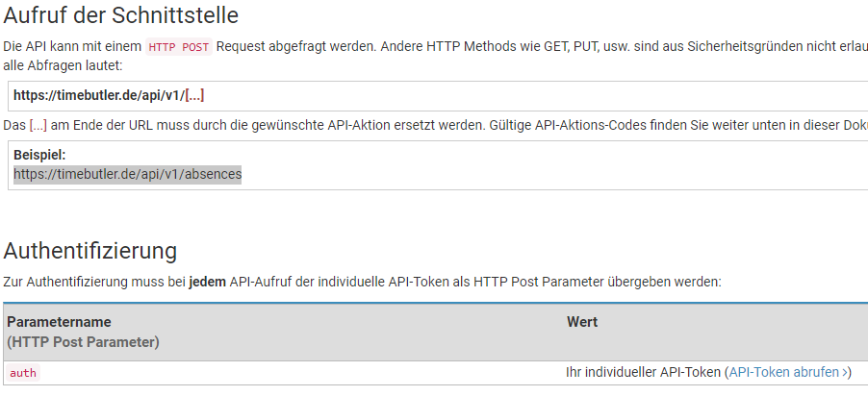Click the Beispiel: label

pos(39,155)
